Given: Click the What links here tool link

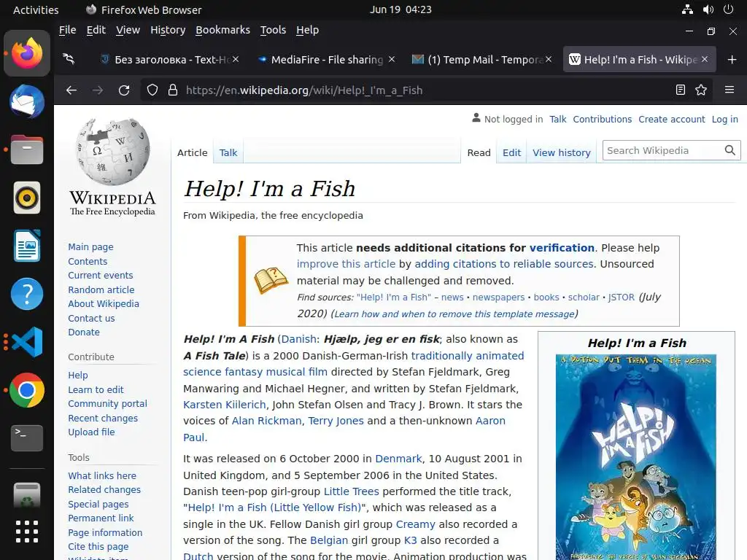Looking at the screenshot, I should click(x=102, y=475).
